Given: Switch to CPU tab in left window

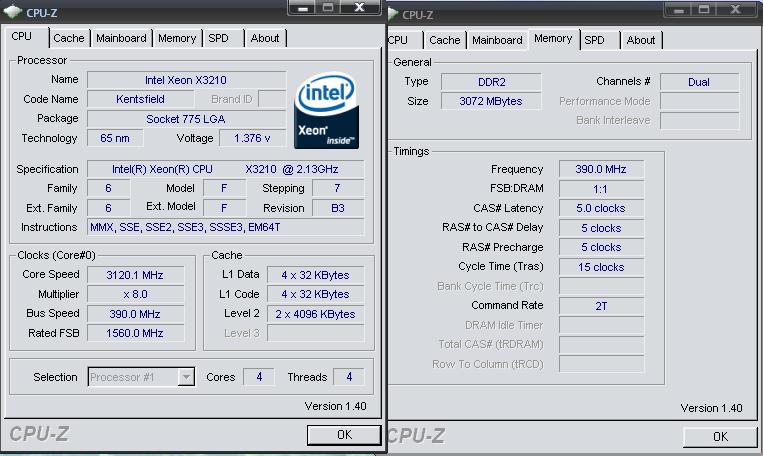Looking at the screenshot, I should point(22,36).
